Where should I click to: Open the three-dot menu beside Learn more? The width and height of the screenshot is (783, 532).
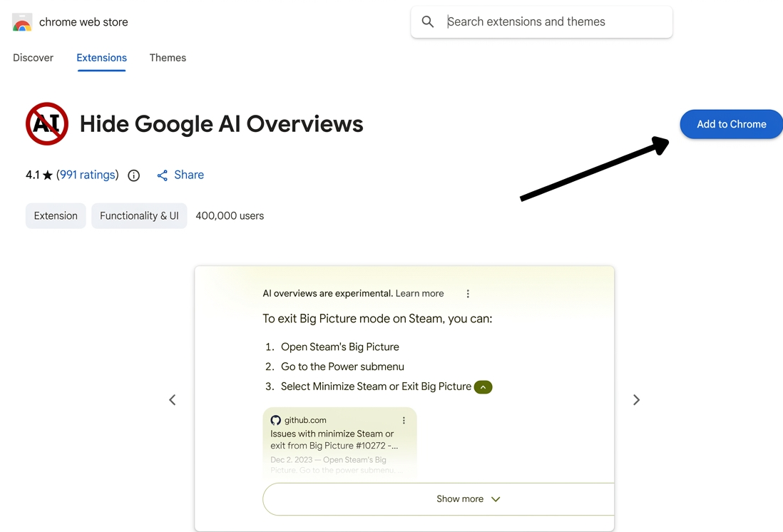[468, 294]
